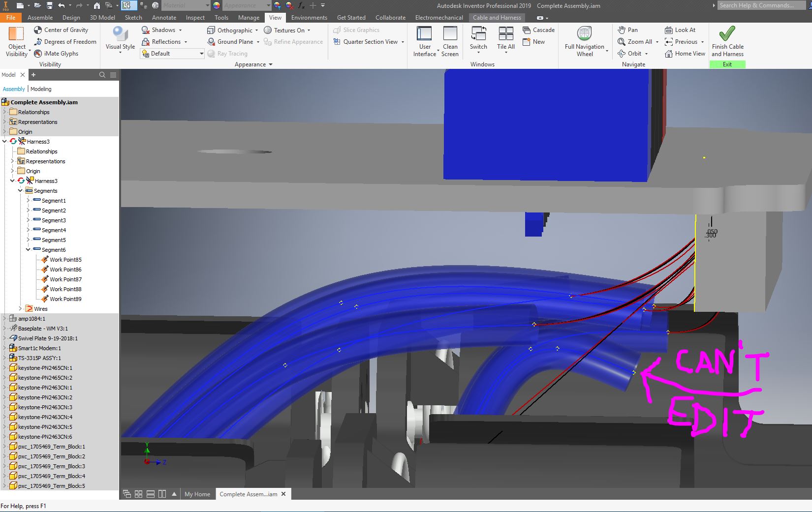
Task: Open the 3D Model ribbon tab
Action: coord(102,18)
